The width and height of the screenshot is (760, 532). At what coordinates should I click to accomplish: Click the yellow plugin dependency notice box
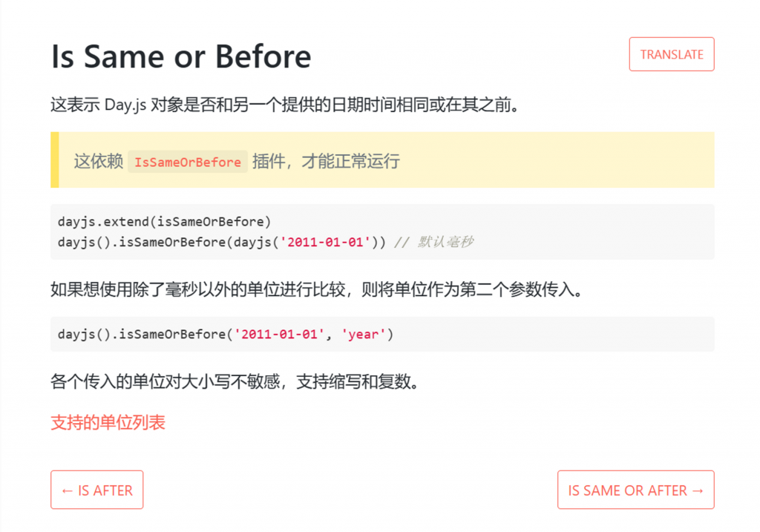pyautogui.click(x=382, y=160)
